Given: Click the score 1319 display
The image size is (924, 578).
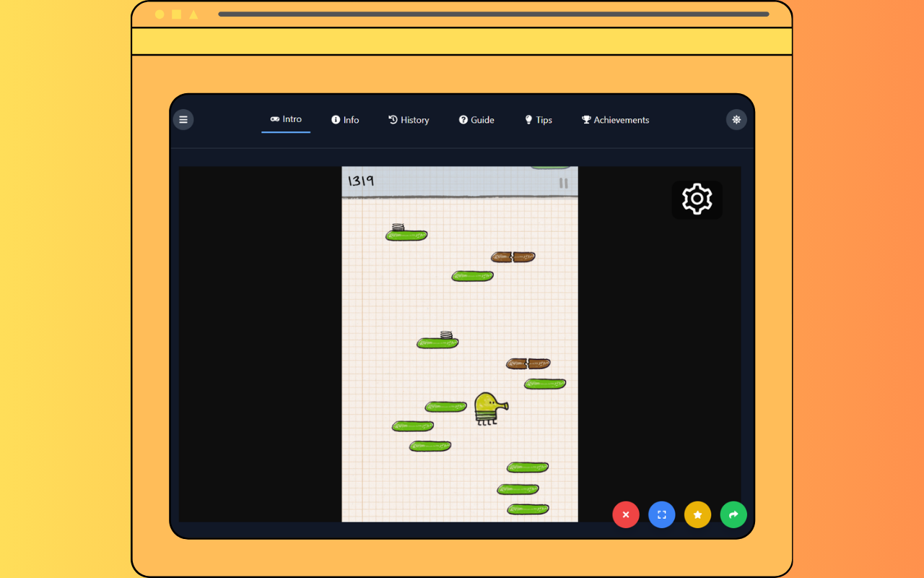Looking at the screenshot, I should pos(361,181).
